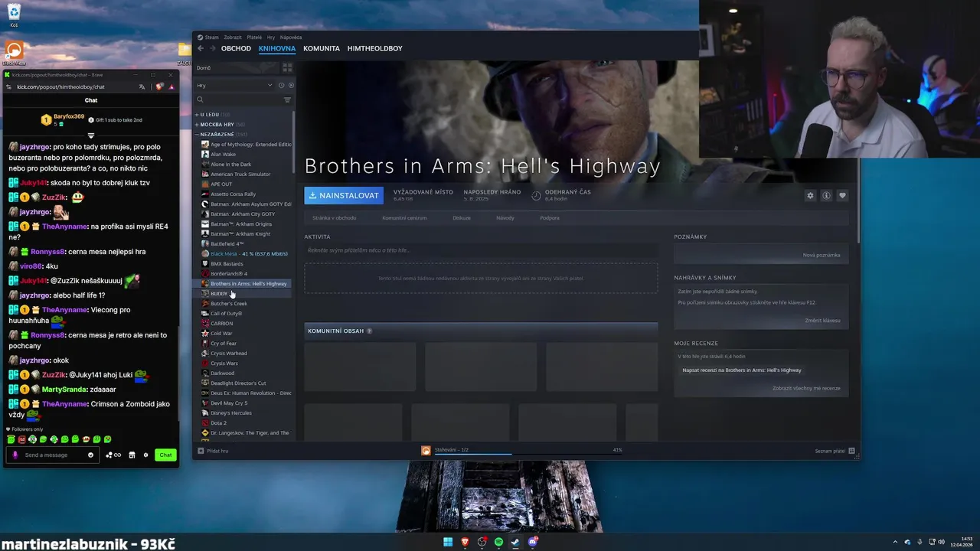The height and width of the screenshot is (551, 980).
Task: Click the green Chat send button
Action: [x=165, y=455]
